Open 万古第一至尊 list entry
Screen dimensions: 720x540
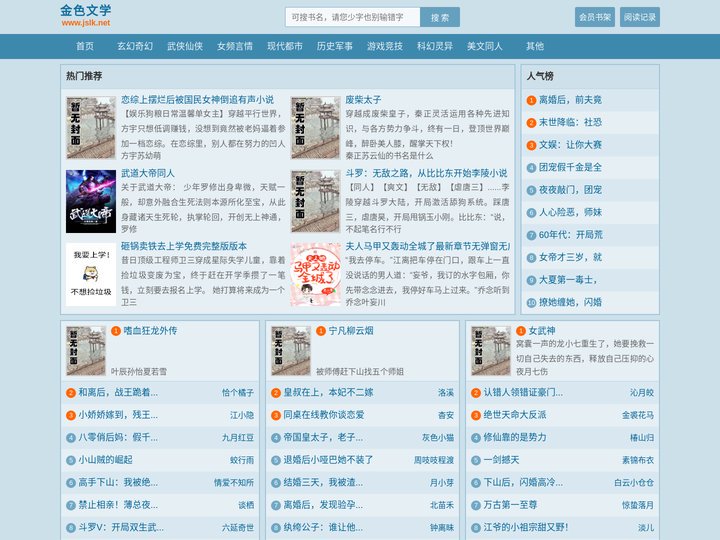pyautogui.click(x=510, y=505)
